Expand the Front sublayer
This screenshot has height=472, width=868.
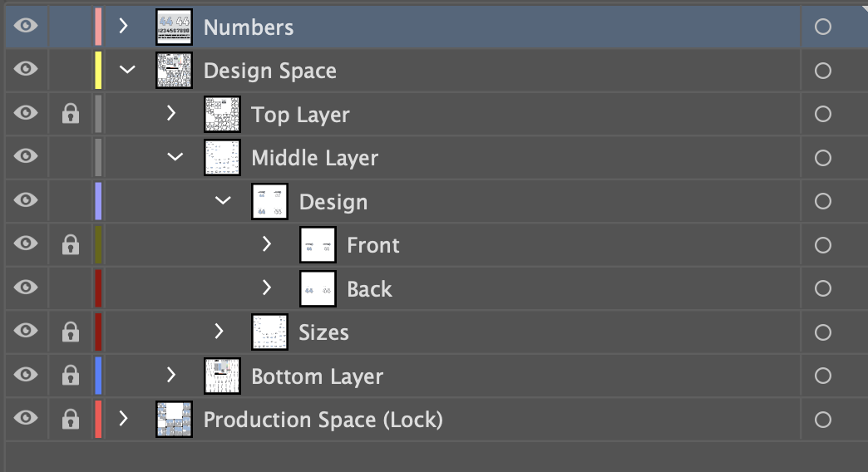267,245
